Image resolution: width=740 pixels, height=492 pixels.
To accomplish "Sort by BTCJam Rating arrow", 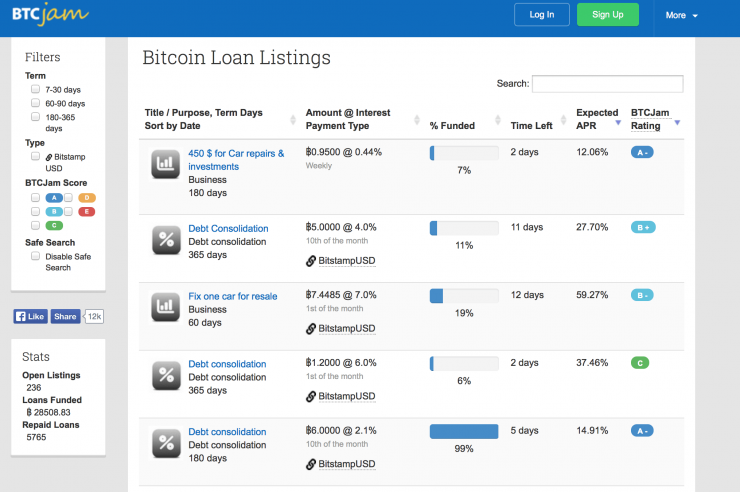I will point(677,123).
